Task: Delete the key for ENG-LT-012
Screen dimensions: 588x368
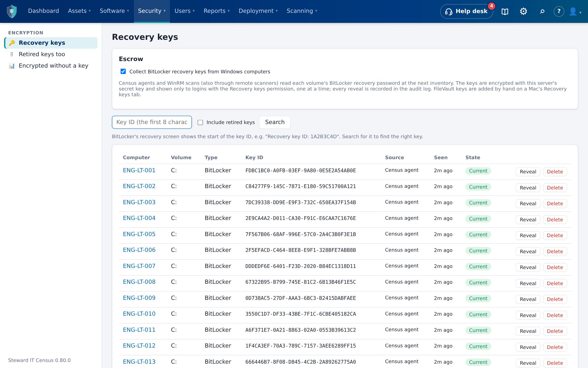Action: pos(555,347)
